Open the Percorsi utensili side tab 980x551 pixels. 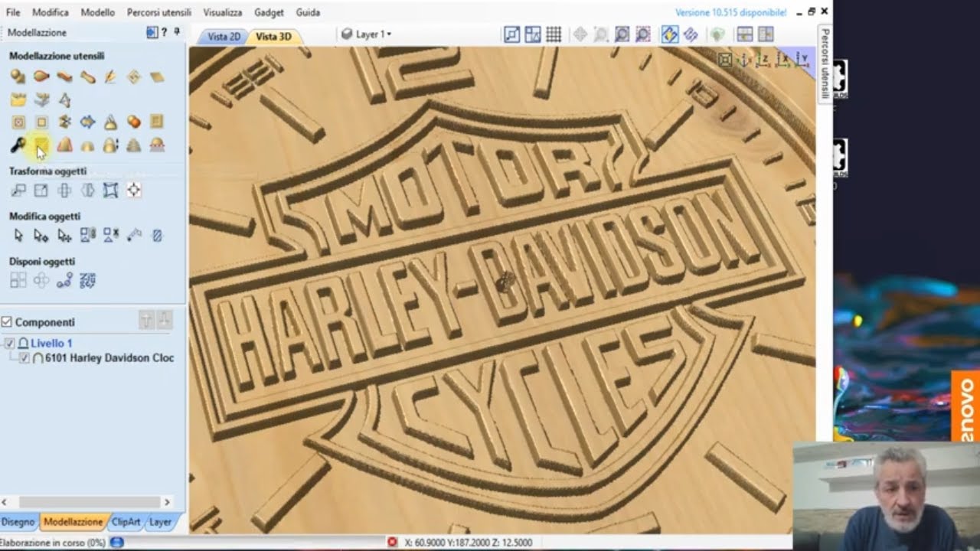pos(825,64)
